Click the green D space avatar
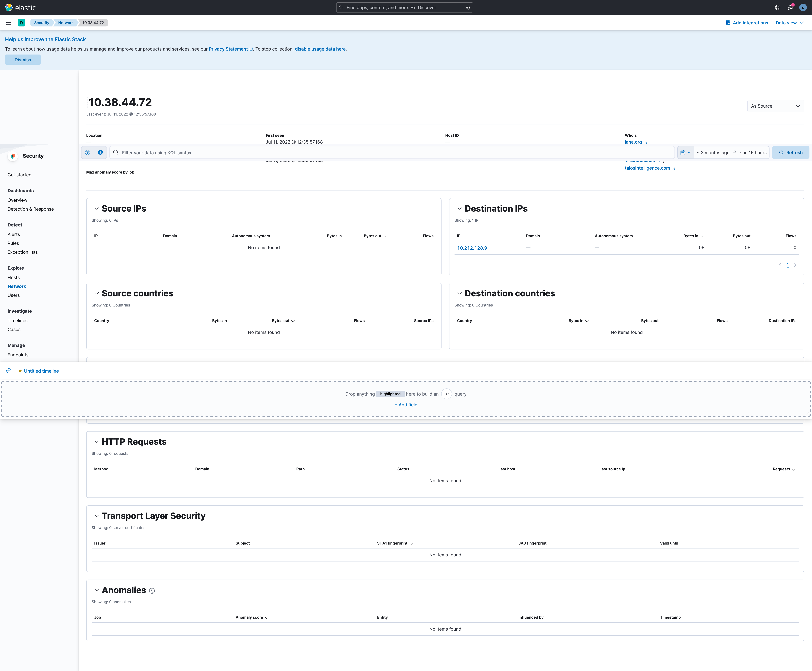The image size is (812, 671). click(x=22, y=23)
